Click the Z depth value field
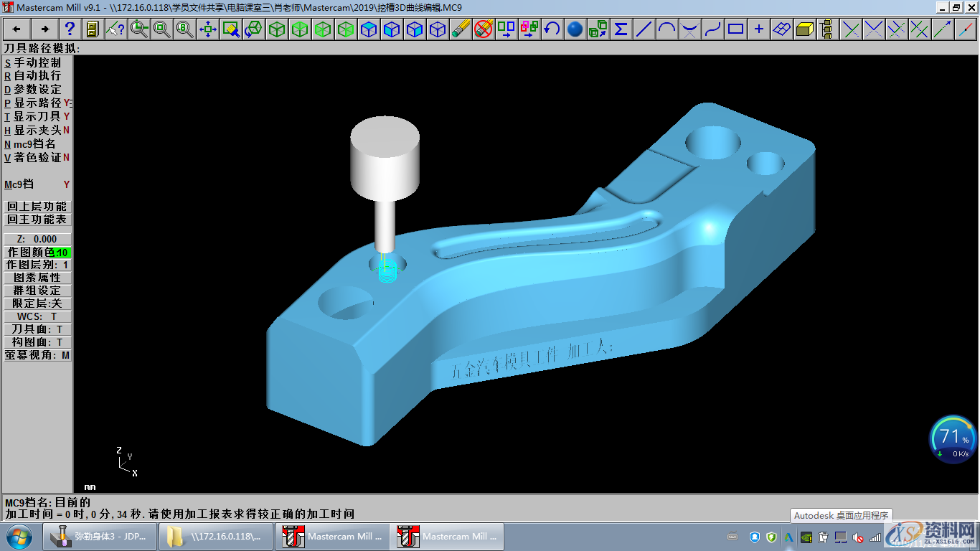 point(37,239)
